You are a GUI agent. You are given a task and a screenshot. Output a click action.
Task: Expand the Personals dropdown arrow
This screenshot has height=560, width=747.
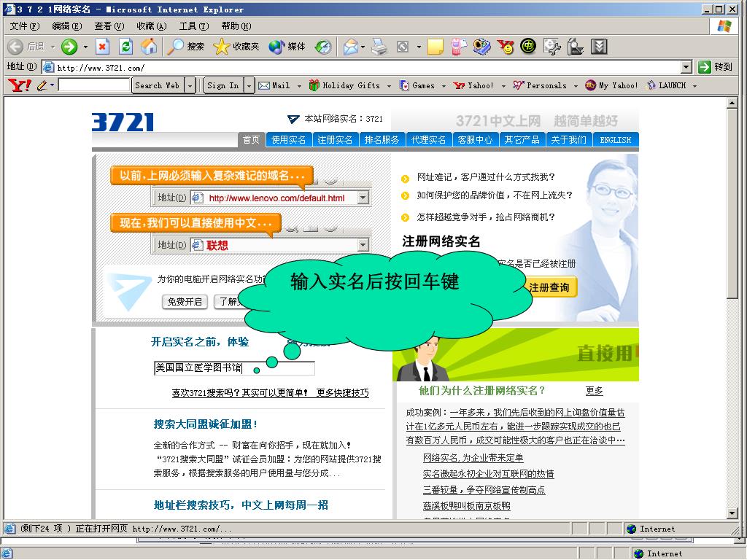pos(576,86)
